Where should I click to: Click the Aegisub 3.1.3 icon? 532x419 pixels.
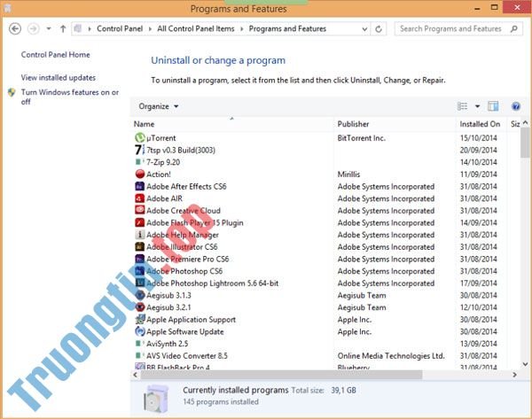click(x=140, y=295)
